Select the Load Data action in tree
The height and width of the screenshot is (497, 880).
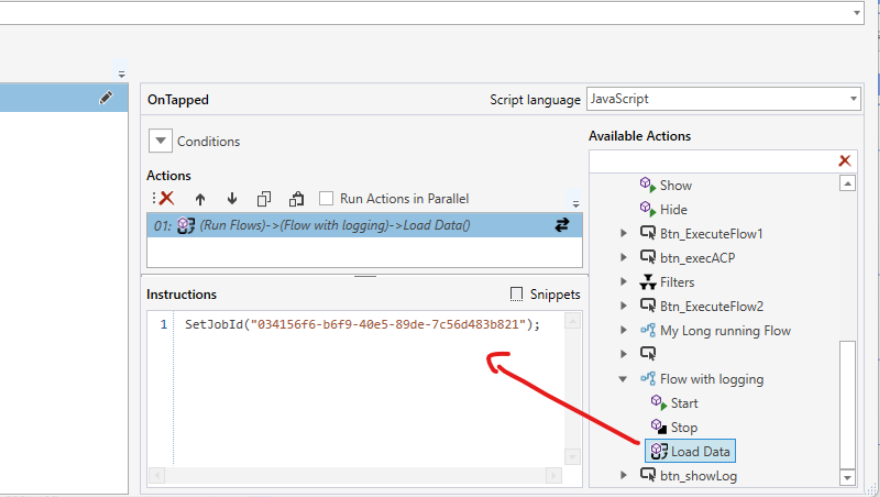click(699, 451)
